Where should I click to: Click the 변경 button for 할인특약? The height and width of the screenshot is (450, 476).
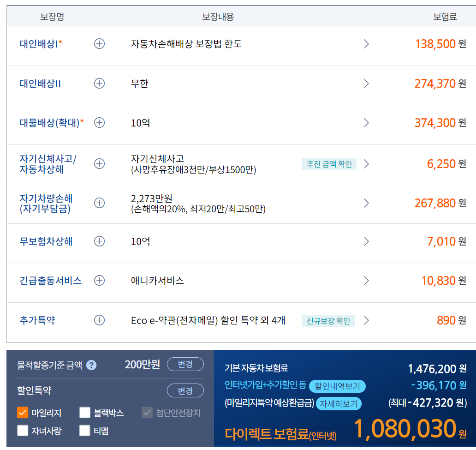[x=185, y=390]
